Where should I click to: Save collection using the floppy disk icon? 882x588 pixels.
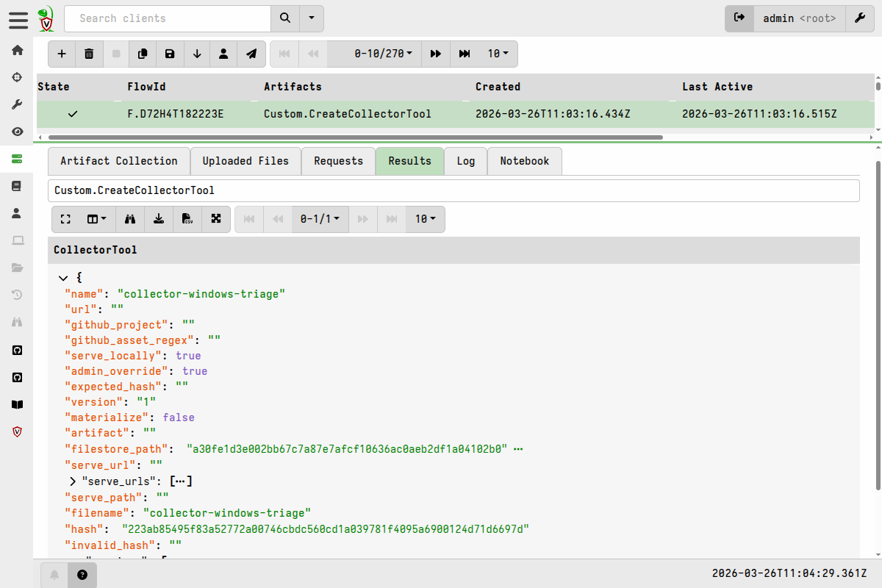coord(170,54)
